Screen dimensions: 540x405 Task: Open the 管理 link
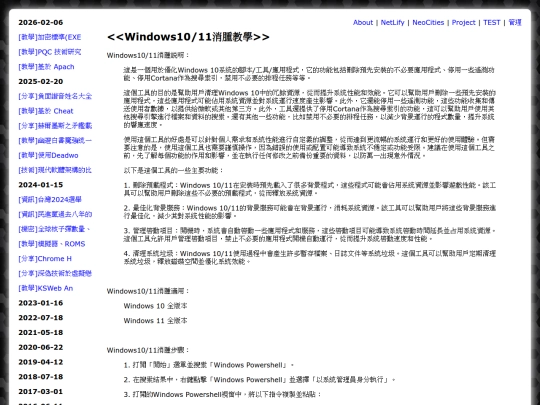[x=515, y=22]
